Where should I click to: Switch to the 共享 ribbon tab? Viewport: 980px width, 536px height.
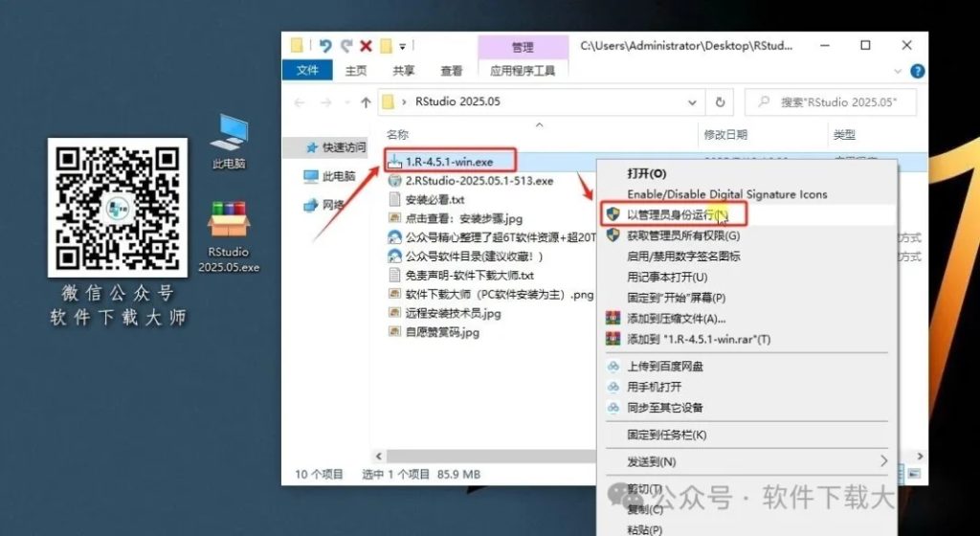pyautogui.click(x=403, y=71)
